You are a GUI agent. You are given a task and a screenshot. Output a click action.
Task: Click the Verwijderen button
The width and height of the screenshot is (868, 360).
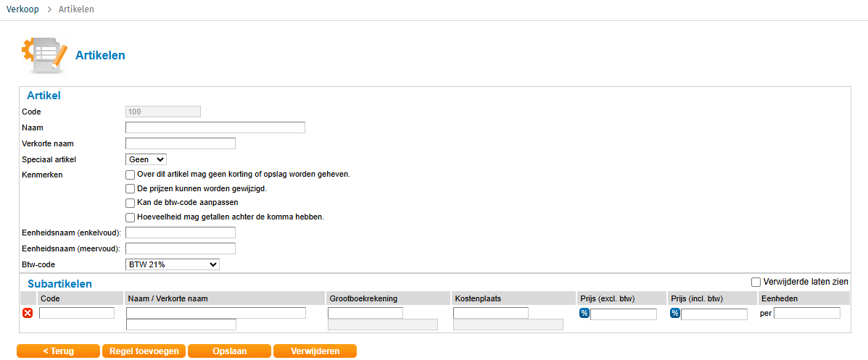(x=315, y=351)
